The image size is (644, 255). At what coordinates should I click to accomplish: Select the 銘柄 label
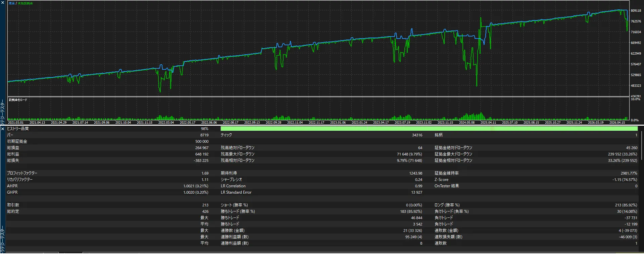(x=439, y=135)
